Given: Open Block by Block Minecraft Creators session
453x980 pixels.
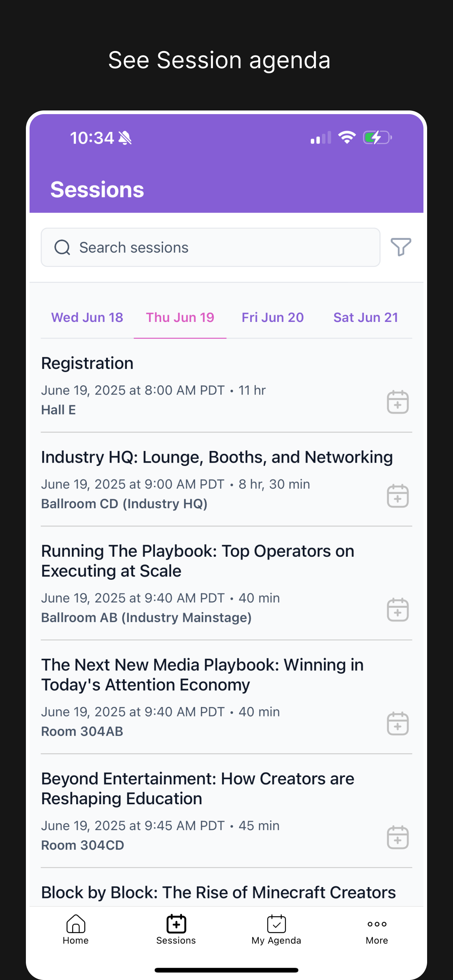Looking at the screenshot, I should (x=218, y=892).
